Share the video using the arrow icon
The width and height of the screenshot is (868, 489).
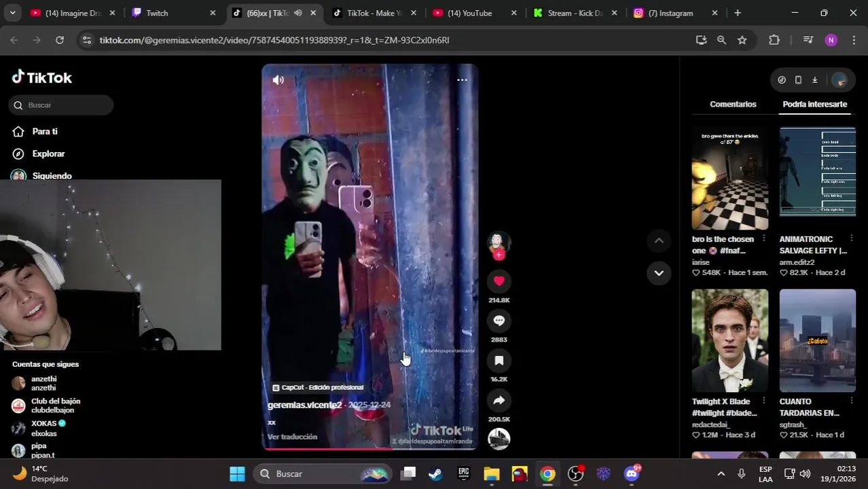point(499,400)
